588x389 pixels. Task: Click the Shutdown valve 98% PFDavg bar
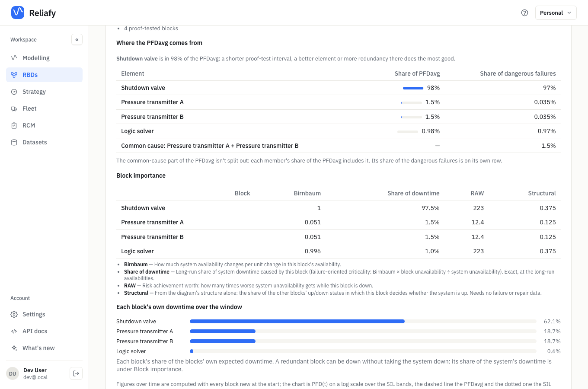click(413, 88)
